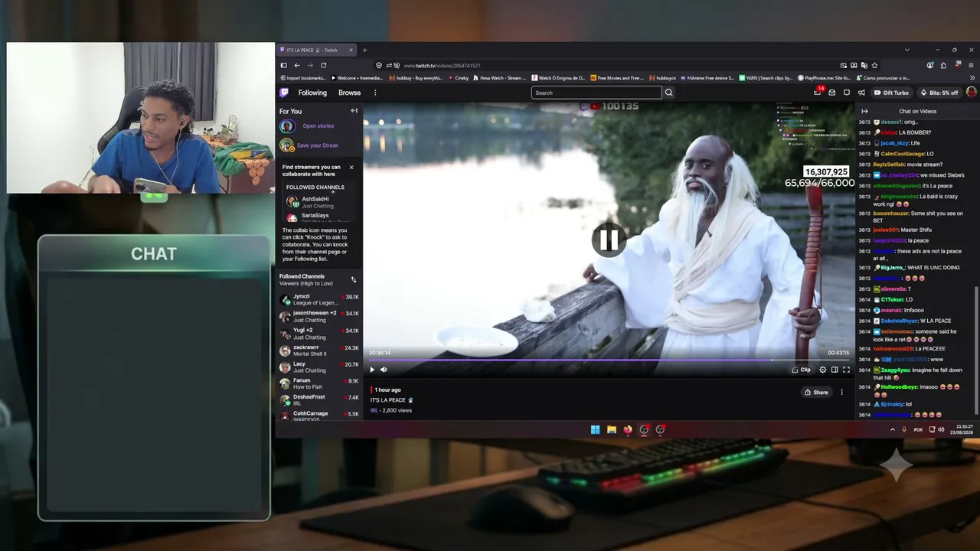Image resolution: width=980 pixels, height=551 pixels.
Task: Open zackrawrr channel in followed list
Action: [x=319, y=350]
